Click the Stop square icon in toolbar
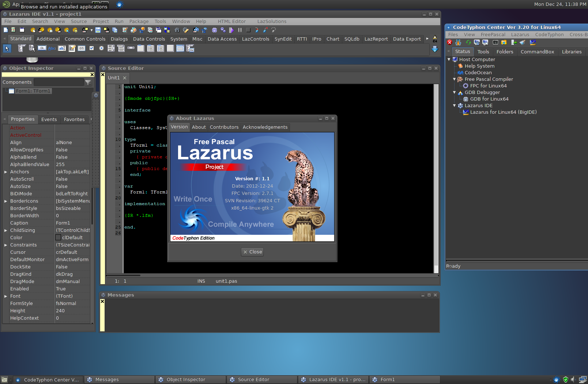Viewport: 588px width, 384px height. (x=248, y=30)
